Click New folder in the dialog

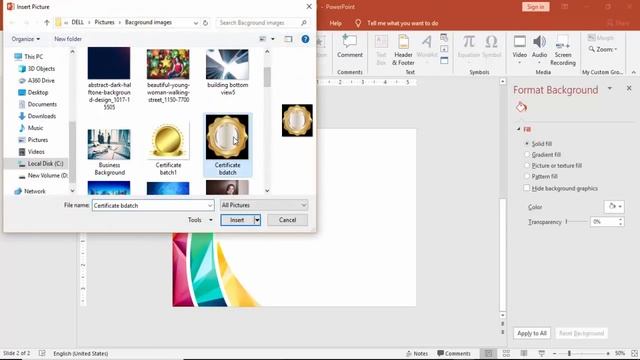(x=68, y=39)
